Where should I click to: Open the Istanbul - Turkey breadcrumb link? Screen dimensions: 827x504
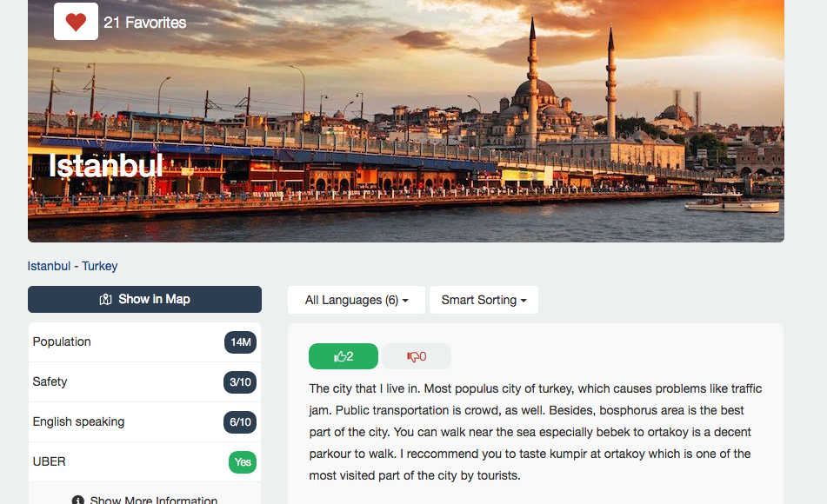72,266
